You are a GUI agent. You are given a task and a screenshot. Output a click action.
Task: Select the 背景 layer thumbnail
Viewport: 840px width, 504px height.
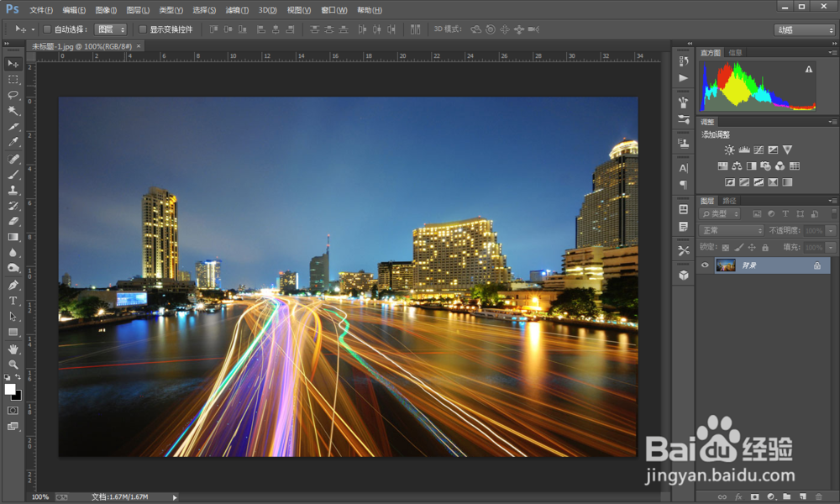tap(726, 265)
